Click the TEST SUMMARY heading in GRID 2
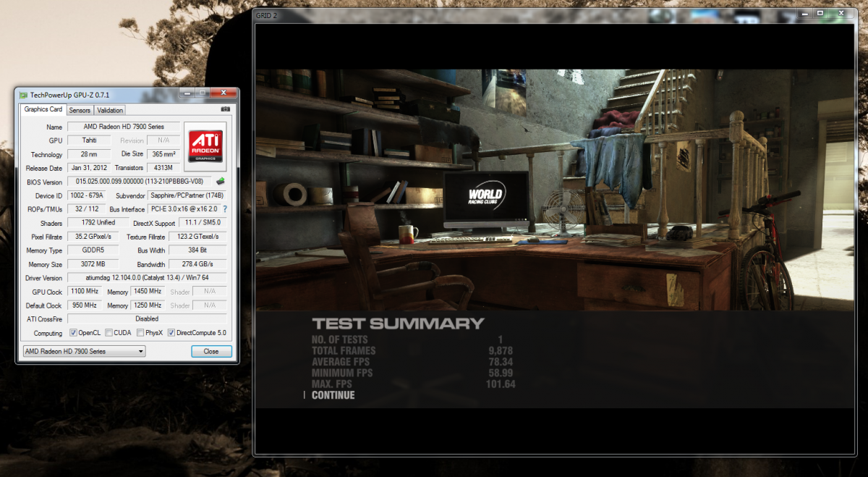 tap(397, 324)
